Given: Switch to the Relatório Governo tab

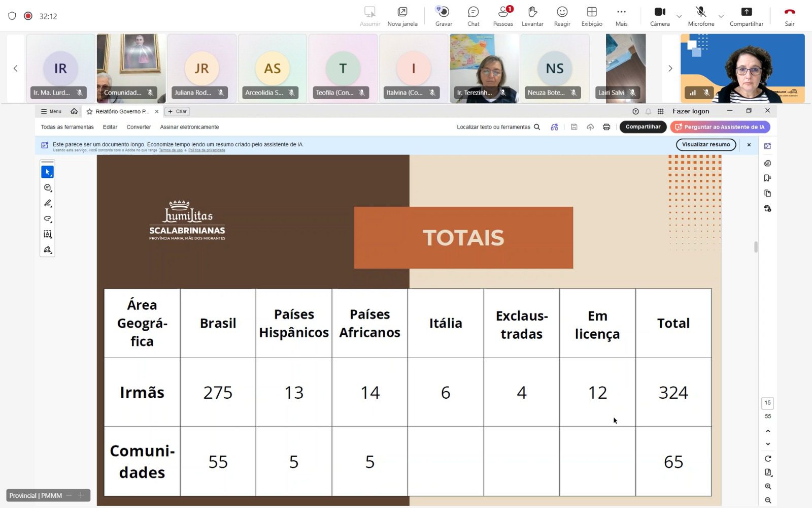Looking at the screenshot, I should pyautogui.click(x=122, y=111).
